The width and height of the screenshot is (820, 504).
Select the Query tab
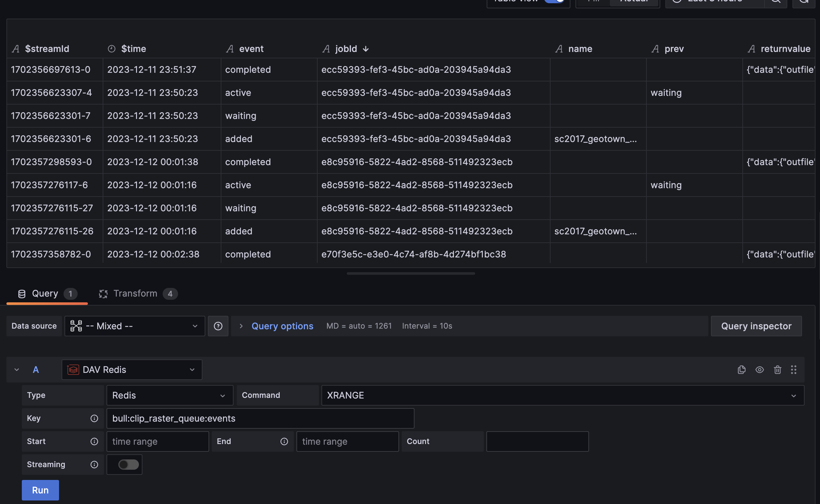pyautogui.click(x=47, y=294)
